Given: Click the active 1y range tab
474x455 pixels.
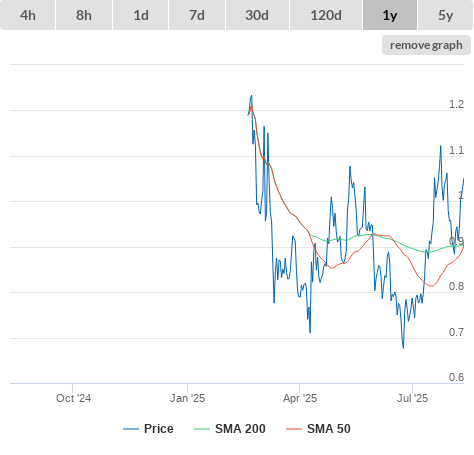Looking at the screenshot, I should (390, 15).
